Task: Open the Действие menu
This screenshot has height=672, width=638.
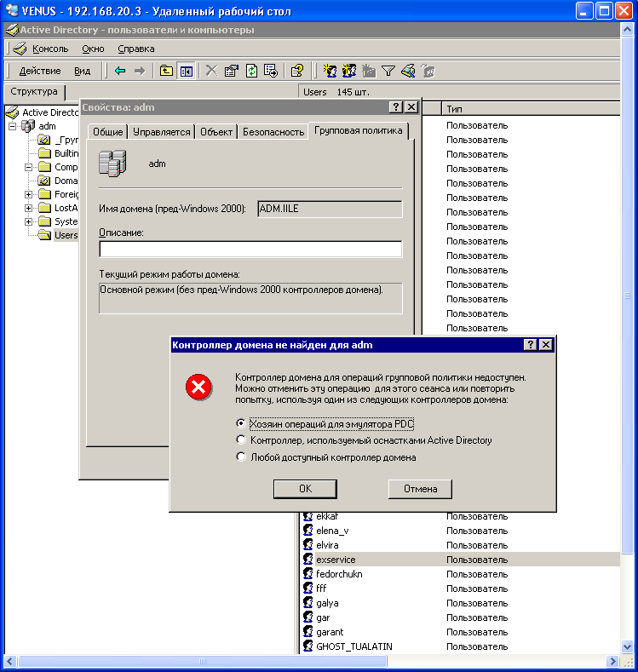Action: (x=40, y=71)
